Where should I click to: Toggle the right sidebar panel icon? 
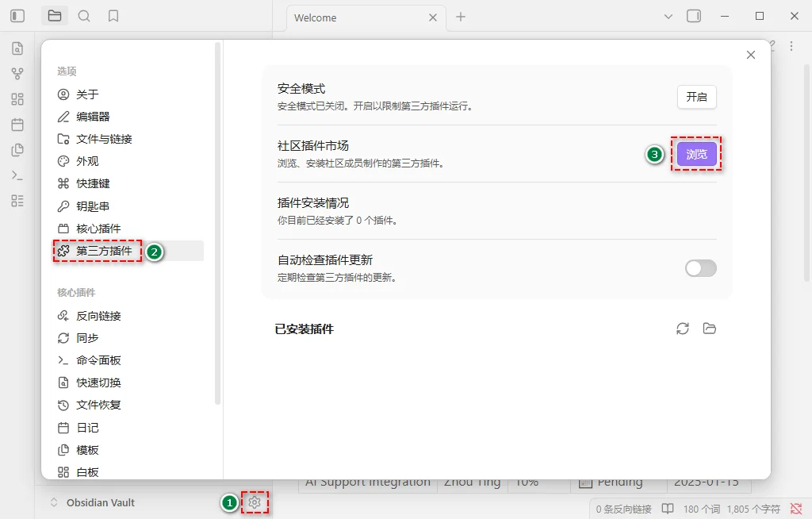coord(694,16)
